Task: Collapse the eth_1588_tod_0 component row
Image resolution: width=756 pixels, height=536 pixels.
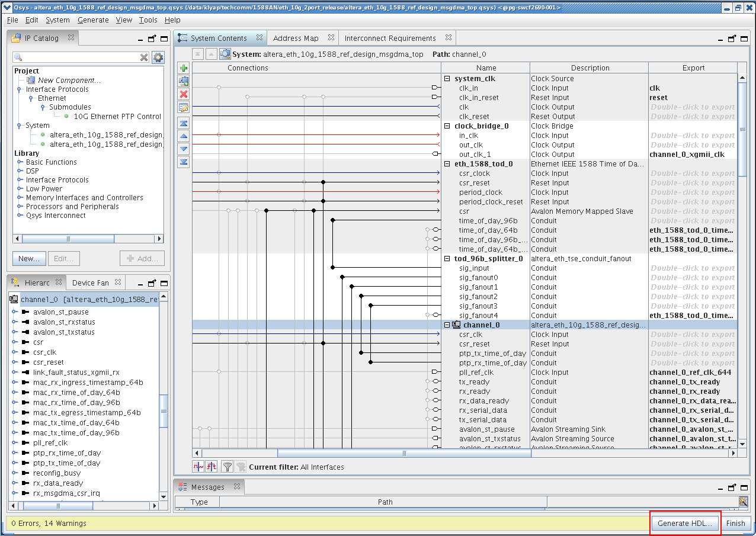Action: (x=447, y=164)
